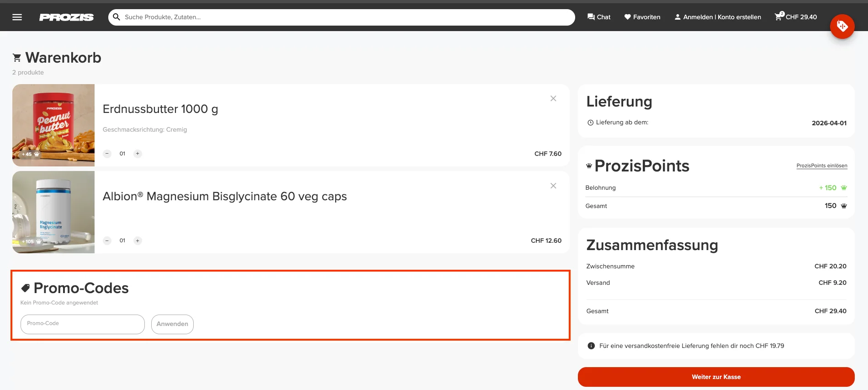Decrease Magnesium Bisglycinate quantity
The image size is (868, 390).
[107, 240]
